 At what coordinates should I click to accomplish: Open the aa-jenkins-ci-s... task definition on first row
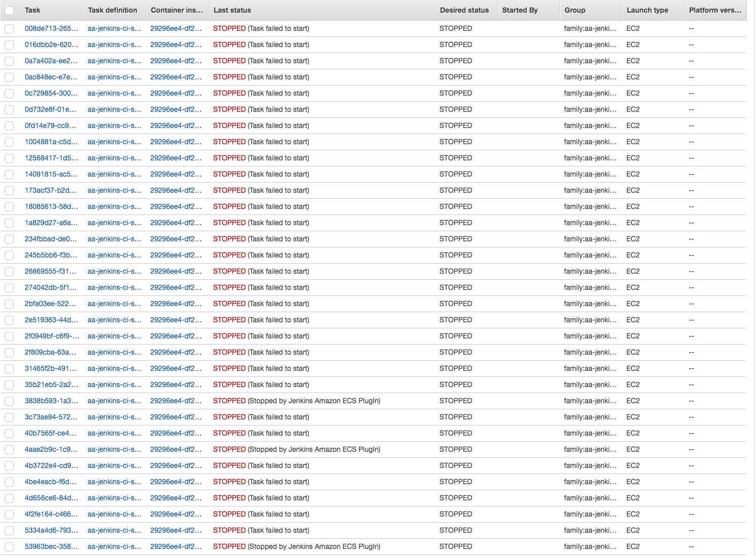pos(114,28)
